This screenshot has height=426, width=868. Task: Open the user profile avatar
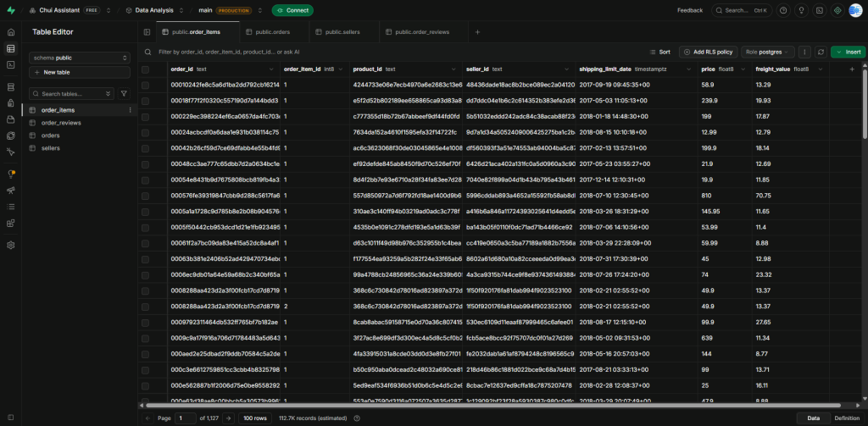(x=855, y=10)
